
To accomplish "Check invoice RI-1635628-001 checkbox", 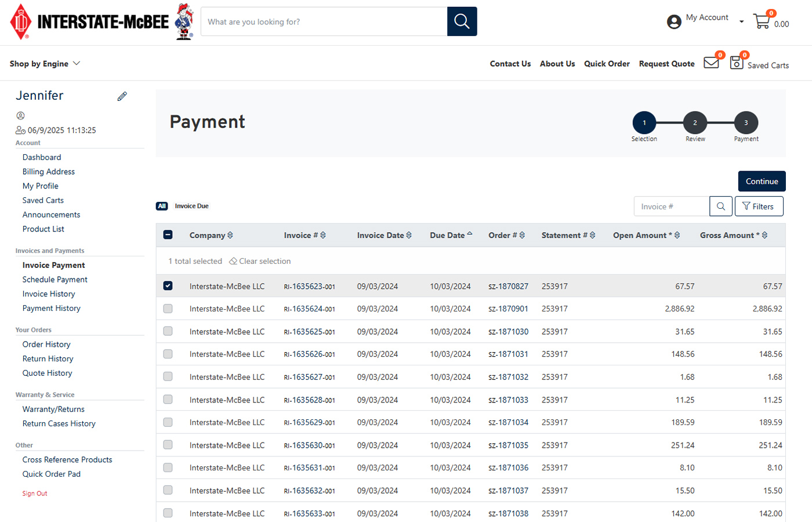I will click(168, 400).
